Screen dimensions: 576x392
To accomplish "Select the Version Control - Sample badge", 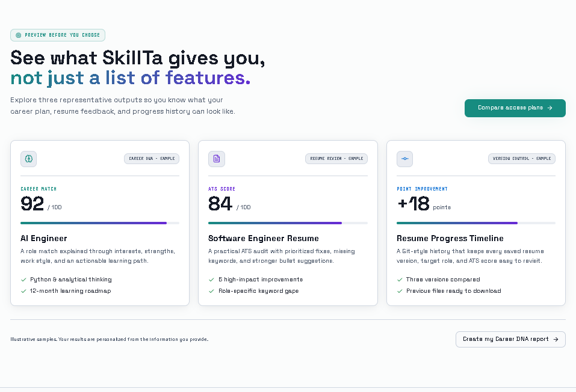I will [522, 159].
